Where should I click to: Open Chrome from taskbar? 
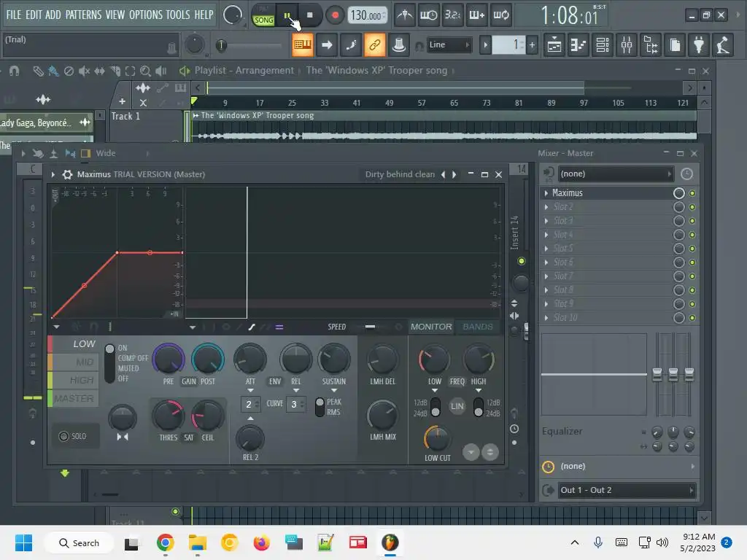(165, 542)
